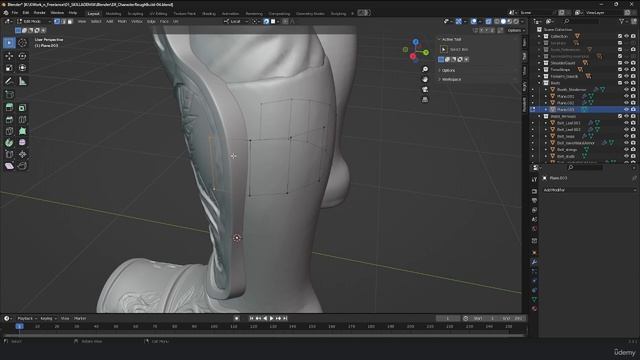
Task: Select the Add Cube tool
Action: click(9, 94)
